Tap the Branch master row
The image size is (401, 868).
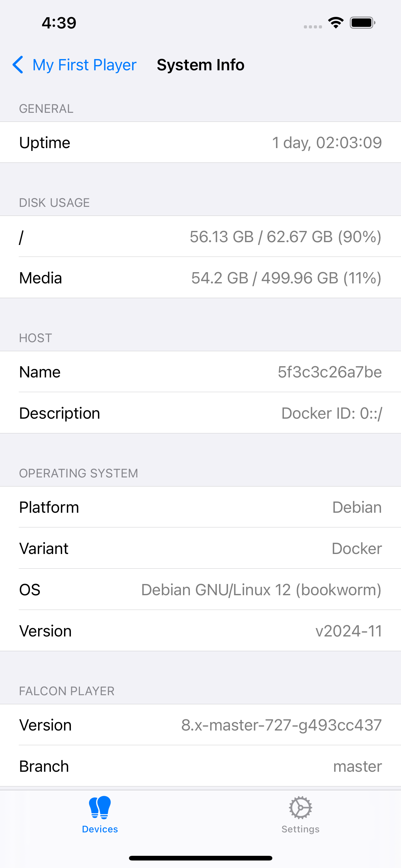click(x=200, y=766)
